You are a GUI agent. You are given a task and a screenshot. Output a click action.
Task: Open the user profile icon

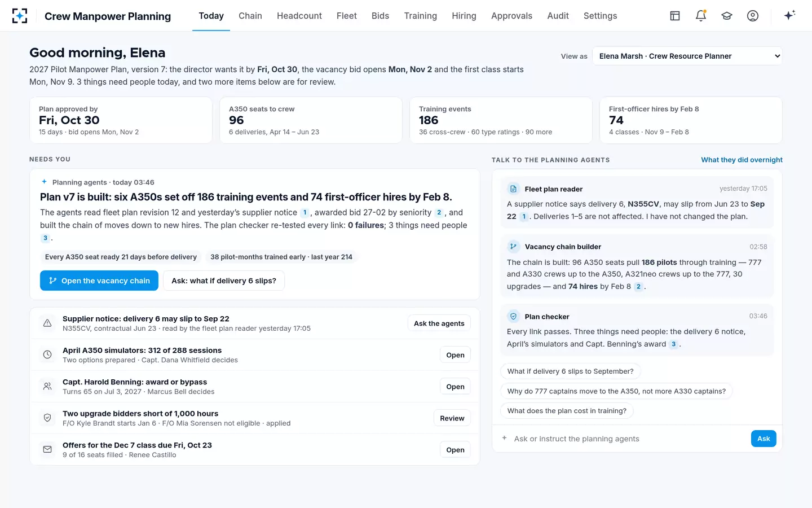[x=753, y=16]
